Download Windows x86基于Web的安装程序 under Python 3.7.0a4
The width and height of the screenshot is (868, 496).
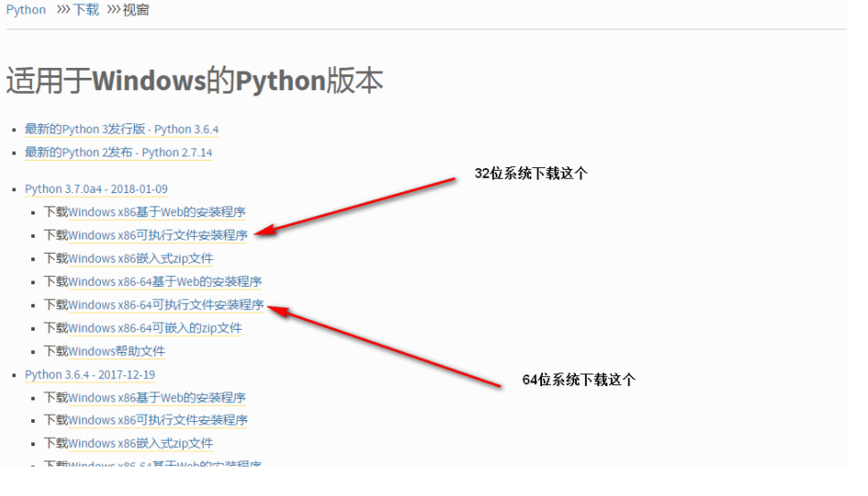[x=157, y=213]
